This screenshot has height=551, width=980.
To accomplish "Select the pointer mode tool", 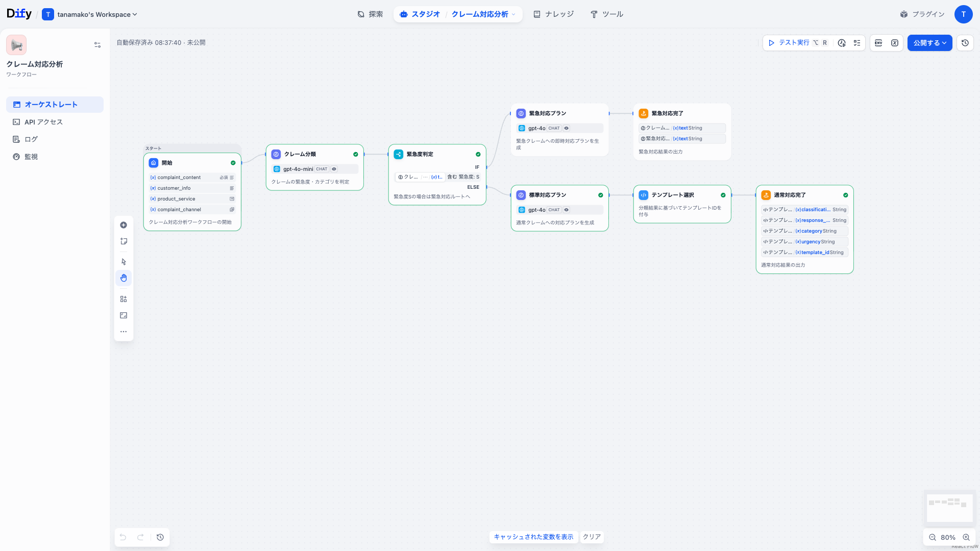I will (124, 262).
